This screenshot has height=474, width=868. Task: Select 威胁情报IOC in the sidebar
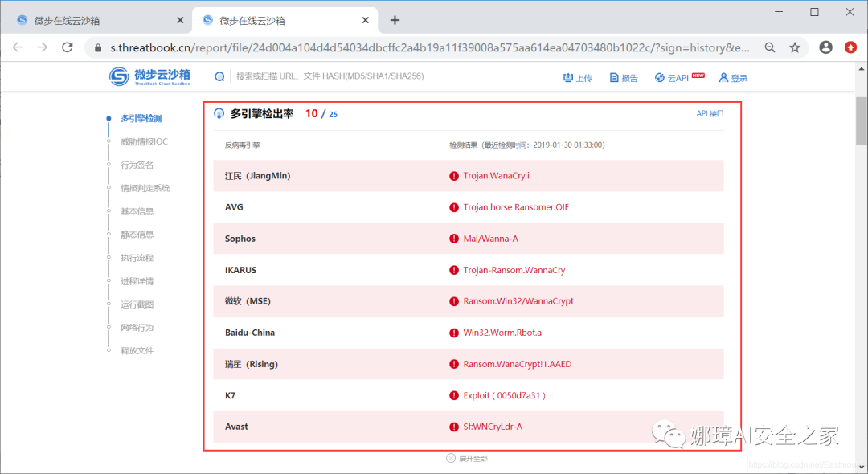(144, 141)
